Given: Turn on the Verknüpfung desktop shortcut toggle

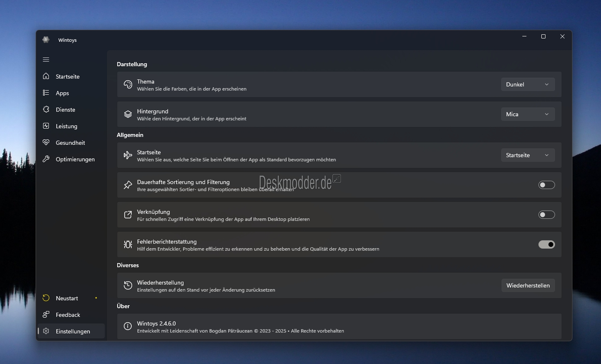Looking at the screenshot, I should (x=546, y=215).
